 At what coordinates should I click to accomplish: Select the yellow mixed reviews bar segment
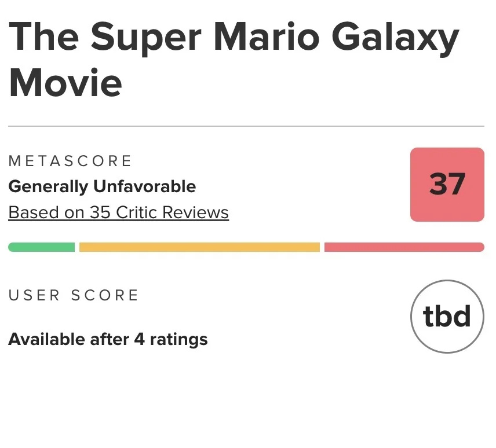tap(199, 247)
